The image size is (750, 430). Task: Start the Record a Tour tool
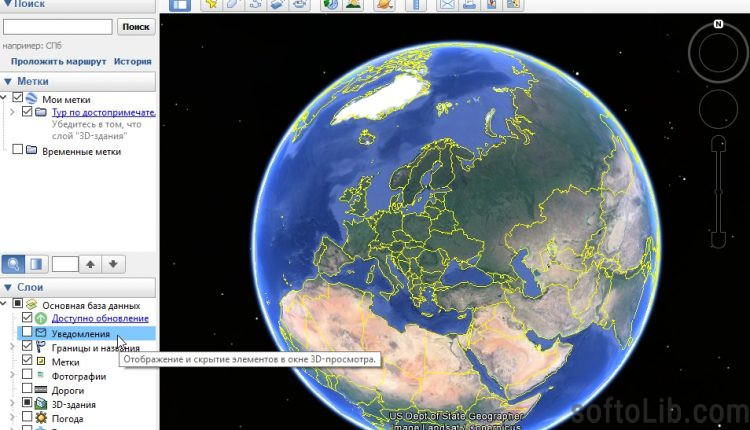coord(300,5)
